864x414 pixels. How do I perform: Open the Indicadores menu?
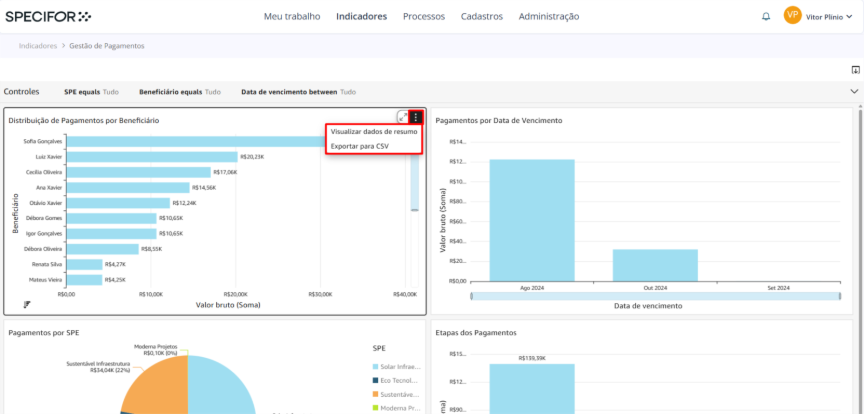point(361,17)
